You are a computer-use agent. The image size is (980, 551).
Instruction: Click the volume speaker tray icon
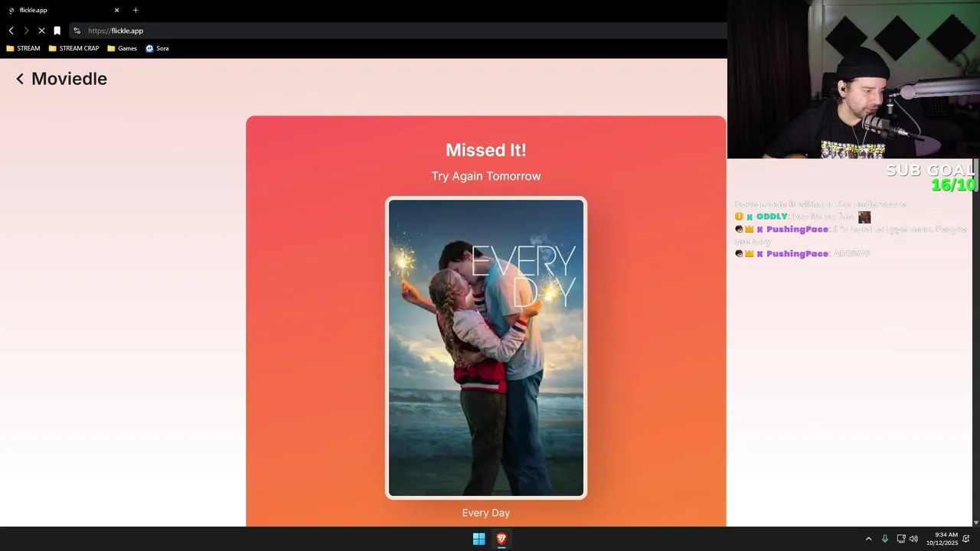point(913,539)
